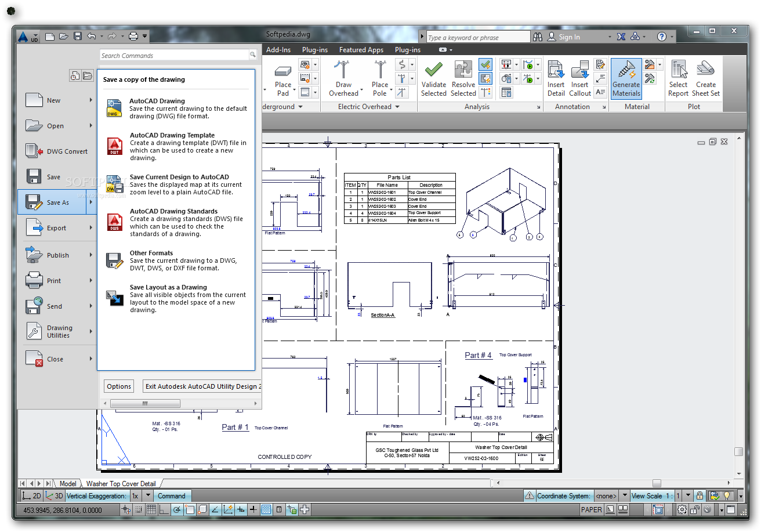Select the Place Pole tool

380,78
